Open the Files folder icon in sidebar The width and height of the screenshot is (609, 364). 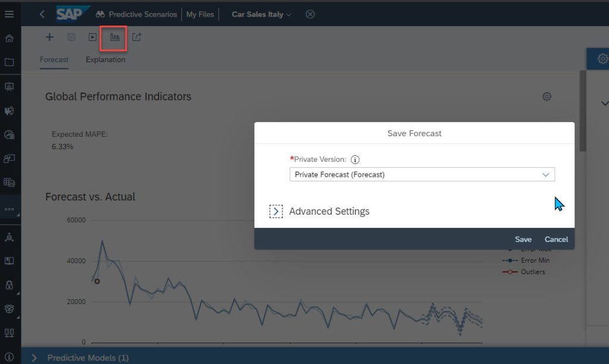[10, 62]
